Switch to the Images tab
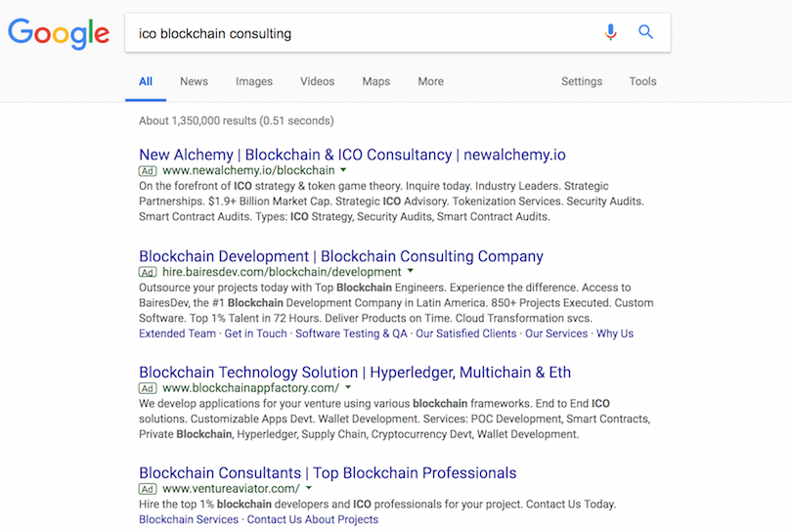Viewport: 792px width, 532px height. tap(254, 81)
